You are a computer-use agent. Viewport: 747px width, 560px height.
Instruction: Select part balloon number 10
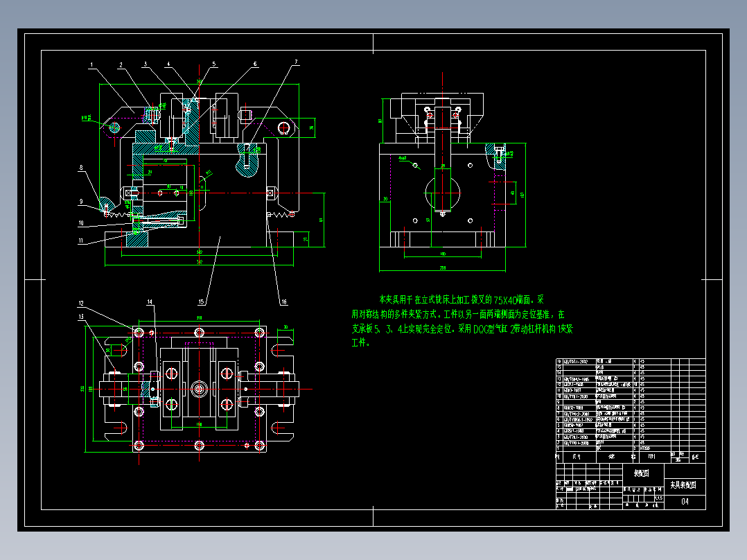[81, 222]
